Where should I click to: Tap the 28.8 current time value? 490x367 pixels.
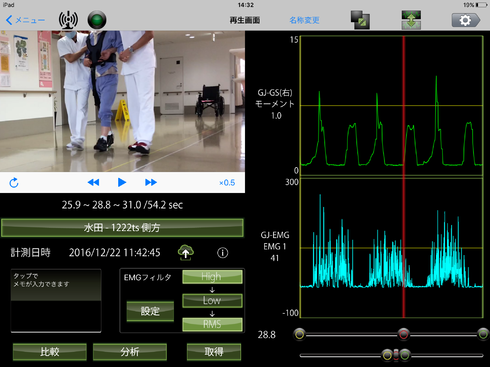266,335
